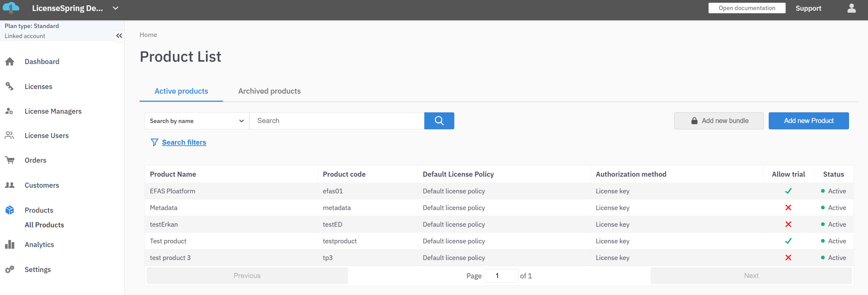
Task: Click the Analytics bar chart icon
Action: tap(10, 244)
